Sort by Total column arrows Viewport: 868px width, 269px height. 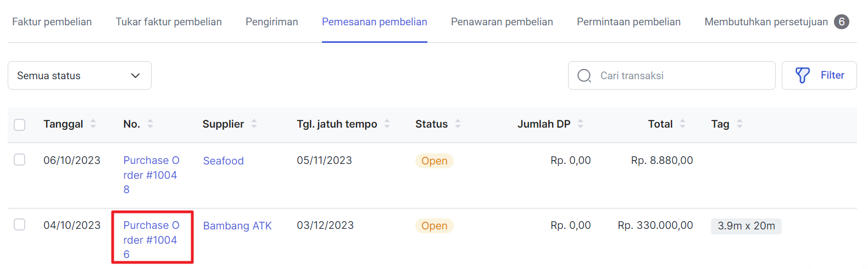click(683, 124)
